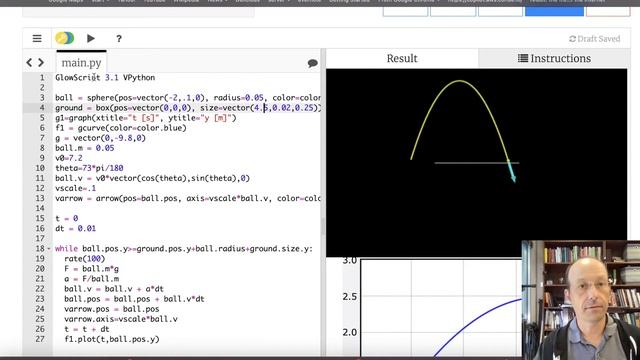Viewport: 640px width, 360px height.
Task: Click the cyan velocity arrow in the simulation
Action: pos(511,171)
